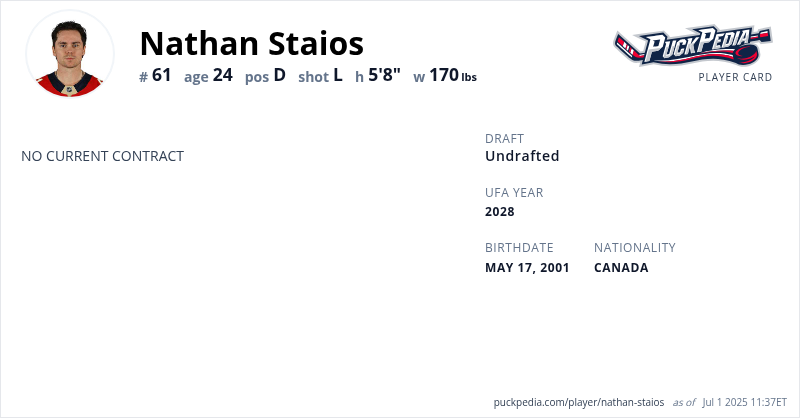Click the NATIONALITY label
The image size is (800, 418).
pos(634,248)
